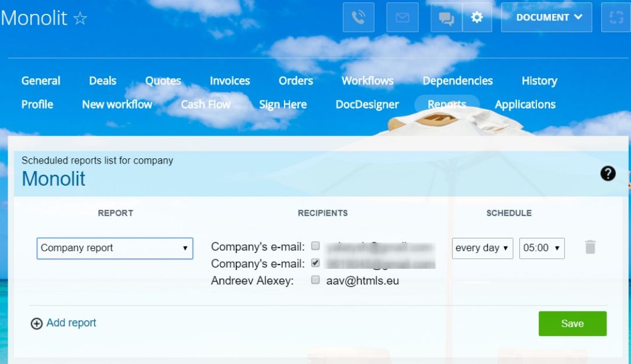The height and width of the screenshot is (364, 631).
Task: Click the fullscreen expand icon
Action: (x=615, y=17)
